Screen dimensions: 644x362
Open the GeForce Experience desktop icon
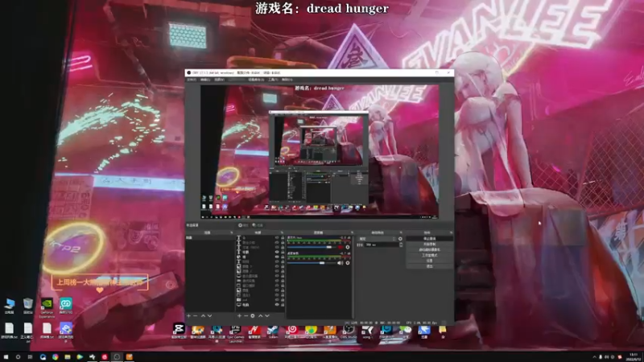coord(47,308)
